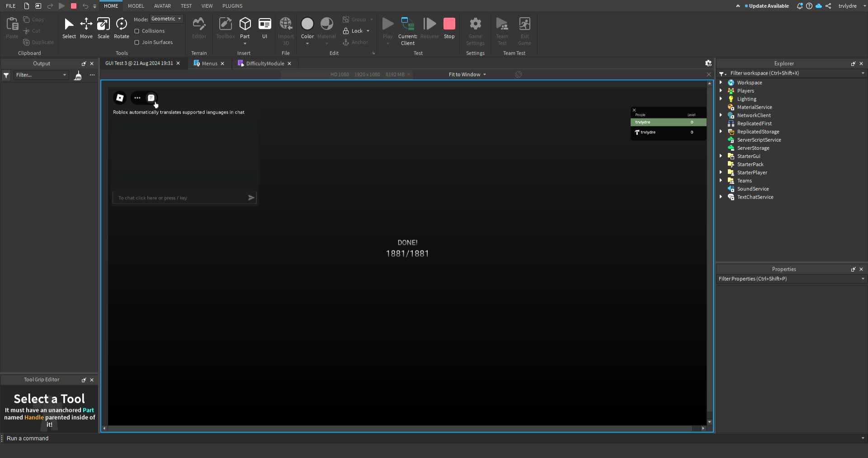The width and height of the screenshot is (868, 458).
Task: Send the chat message with arrow icon
Action: (x=251, y=198)
